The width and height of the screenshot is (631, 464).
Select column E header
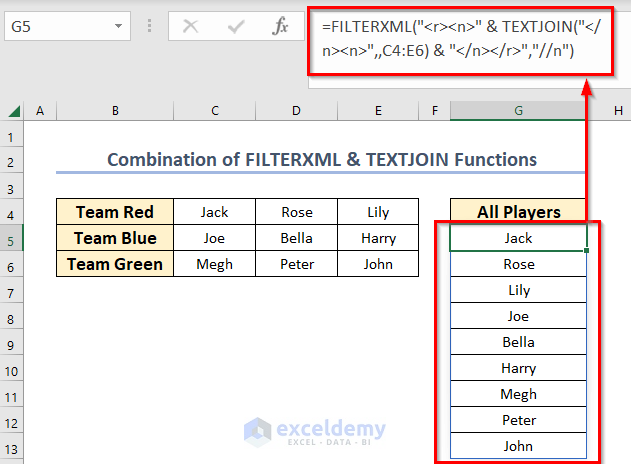378,111
